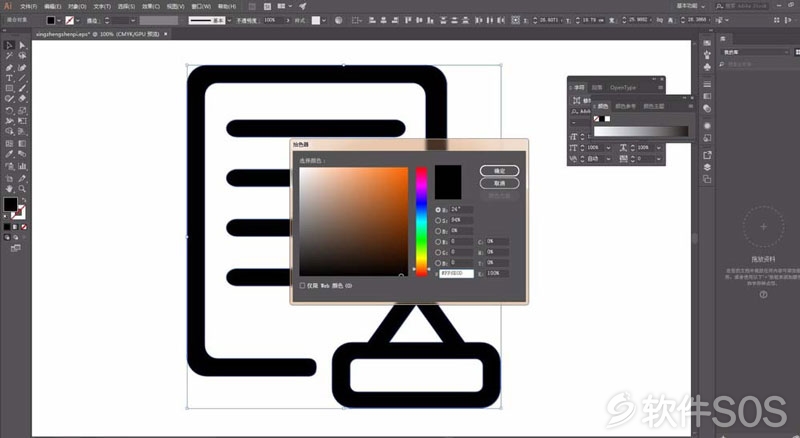Select the Selection tool arrow
This screenshot has height=438, width=800.
pos(9,45)
